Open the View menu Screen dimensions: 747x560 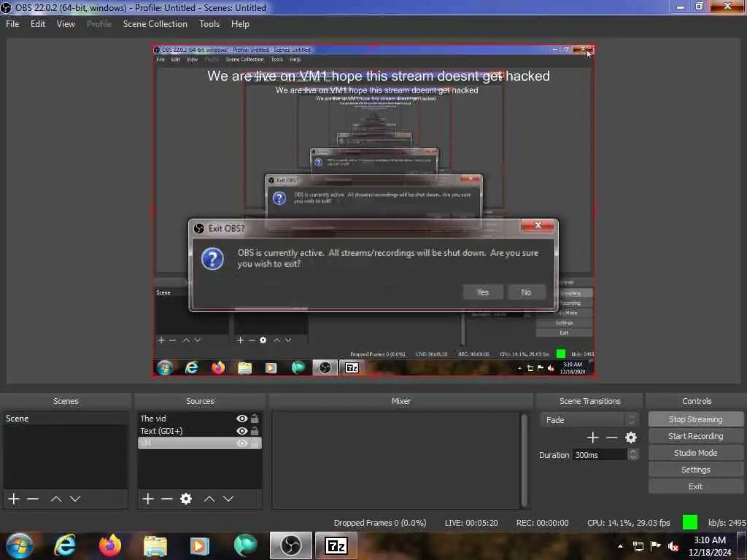click(66, 24)
